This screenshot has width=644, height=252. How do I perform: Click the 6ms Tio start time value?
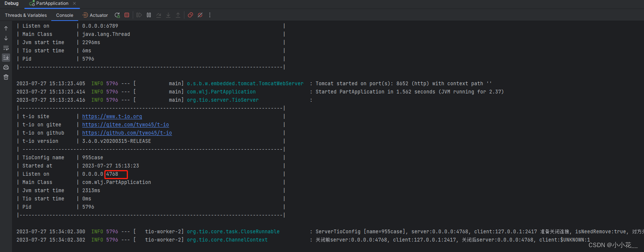87,50
